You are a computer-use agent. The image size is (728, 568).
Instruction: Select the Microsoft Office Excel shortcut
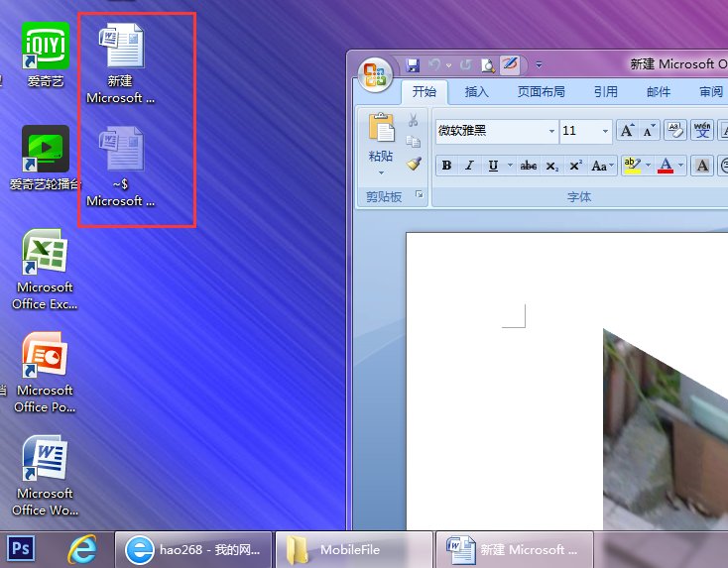(x=45, y=270)
